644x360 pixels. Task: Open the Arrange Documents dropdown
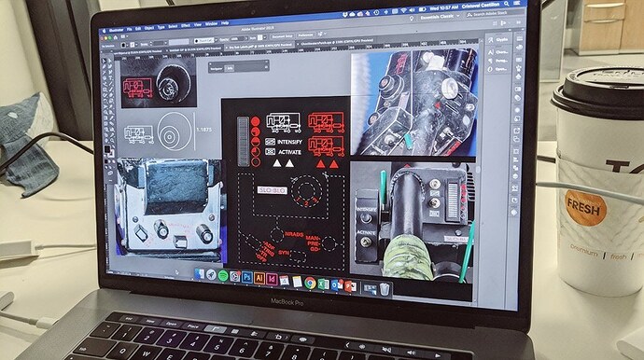coord(124,36)
